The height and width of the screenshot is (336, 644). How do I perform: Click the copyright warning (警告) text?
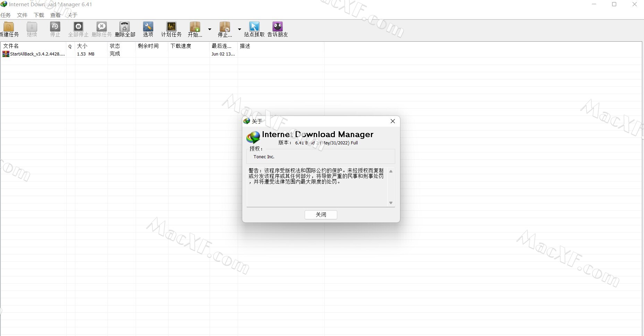(316, 176)
